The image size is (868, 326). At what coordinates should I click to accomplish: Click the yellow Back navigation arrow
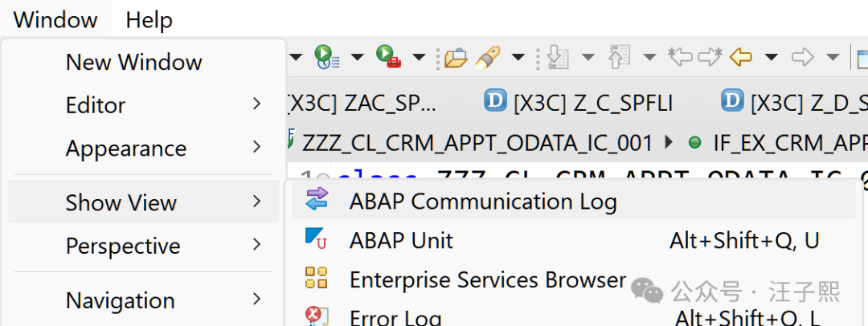(741, 56)
